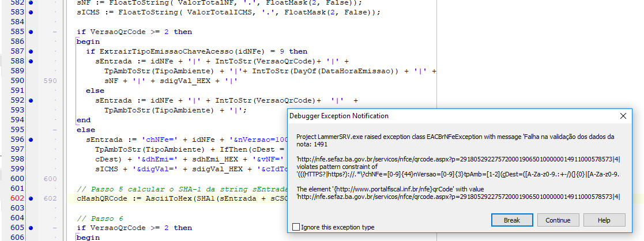This screenshot has width=644, height=241.
Task: Click the Continue button in exception dialog
Action: [558, 220]
